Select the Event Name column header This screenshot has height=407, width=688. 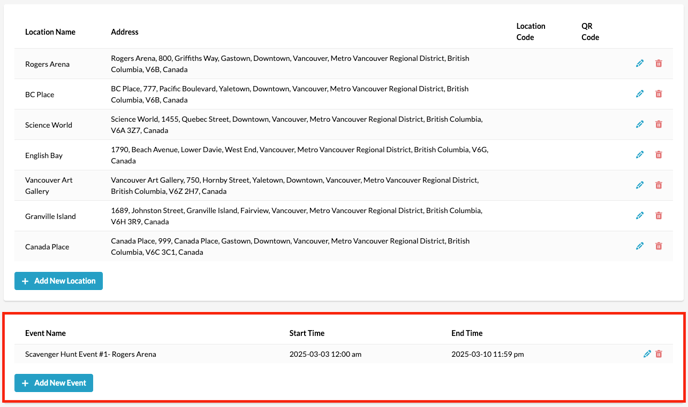[45, 333]
